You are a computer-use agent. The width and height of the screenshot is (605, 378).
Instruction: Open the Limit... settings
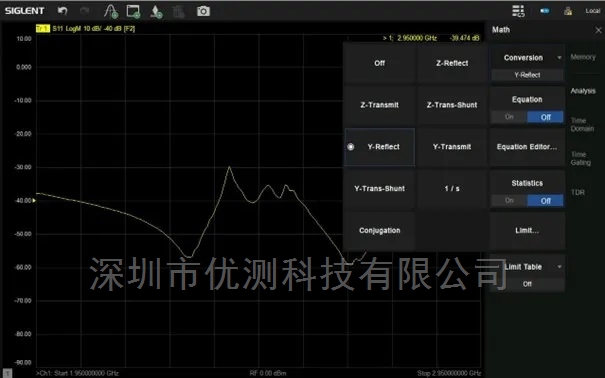pyautogui.click(x=527, y=231)
